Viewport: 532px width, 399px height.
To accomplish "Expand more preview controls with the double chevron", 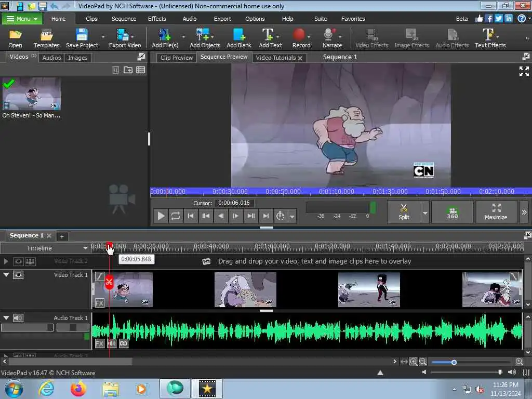I will (x=524, y=212).
